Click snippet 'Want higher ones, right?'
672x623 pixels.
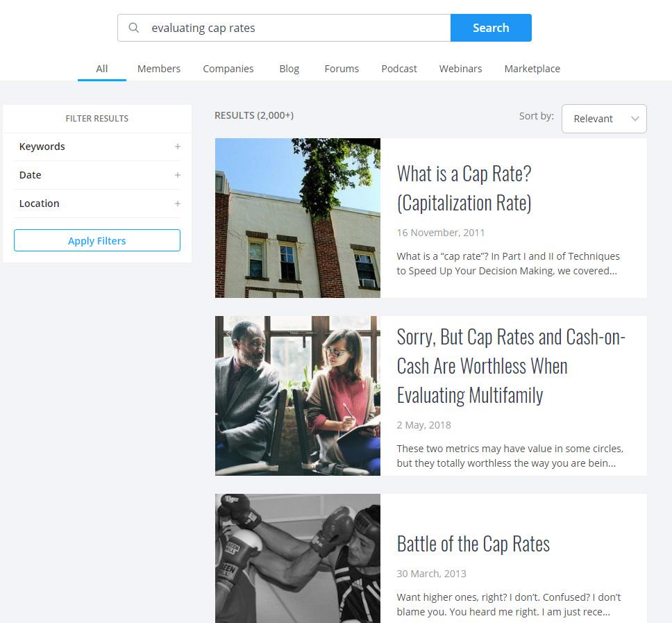[x=509, y=604]
